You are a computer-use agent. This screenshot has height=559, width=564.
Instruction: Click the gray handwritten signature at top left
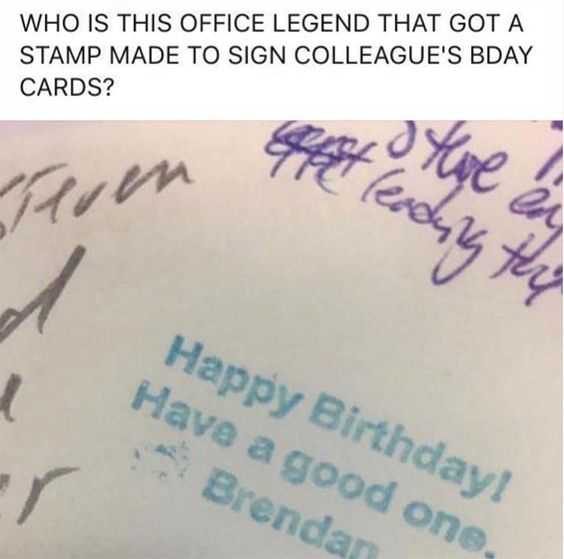tap(90, 191)
